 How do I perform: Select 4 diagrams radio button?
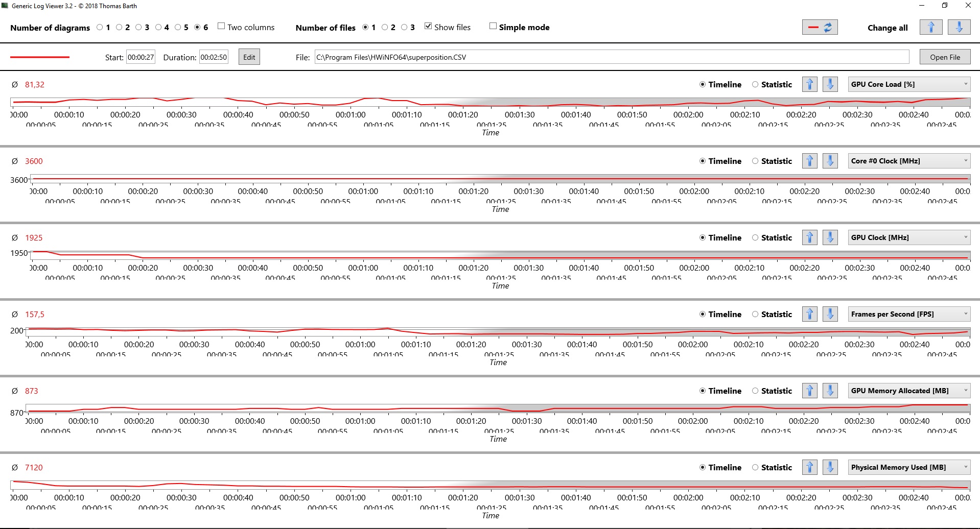coord(158,28)
